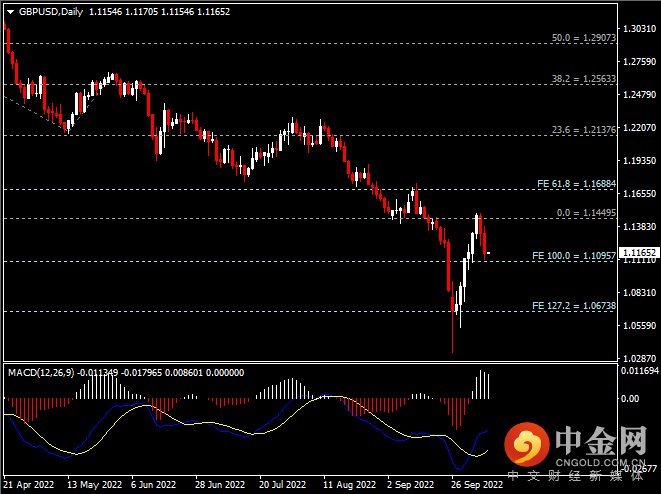Image resolution: width=661 pixels, height=494 pixels.
Task: Select the FE 127.2 = 1.06738 label
Action: [574, 306]
